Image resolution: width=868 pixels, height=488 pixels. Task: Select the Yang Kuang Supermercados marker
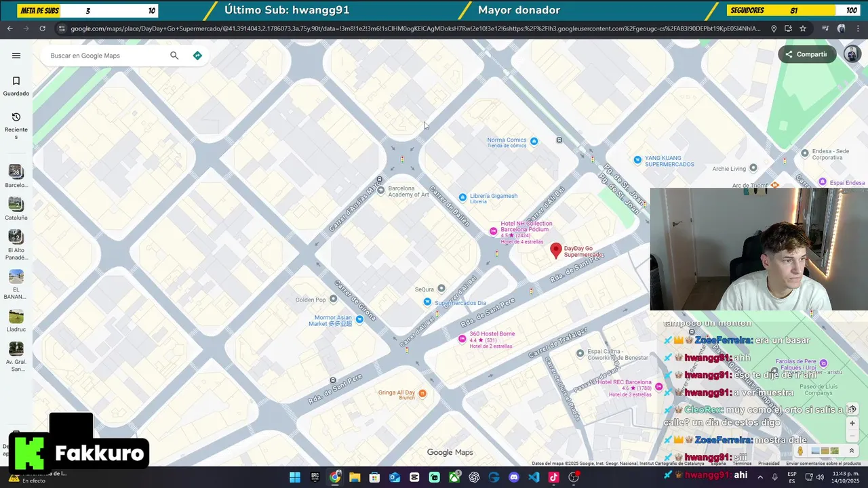(637, 160)
